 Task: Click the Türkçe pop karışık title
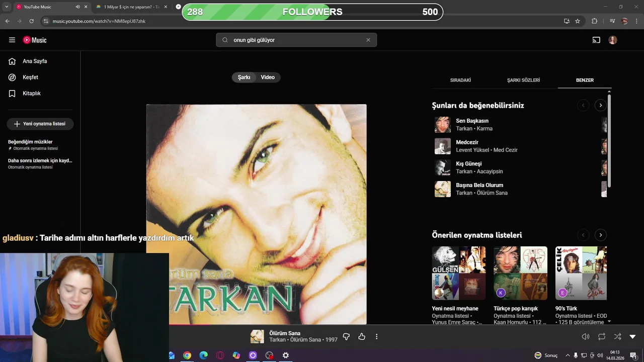pyautogui.click(x=516, y=309)
